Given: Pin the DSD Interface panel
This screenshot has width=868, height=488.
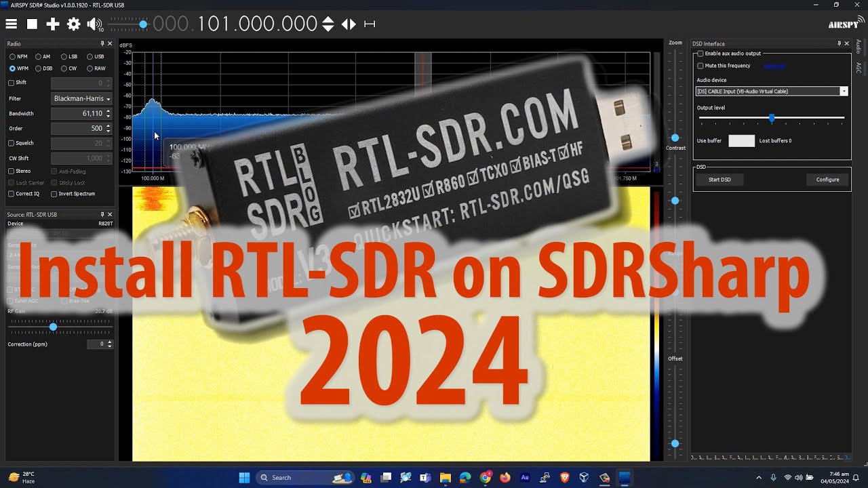Looking at the screenshot, I should coord(839,43).
